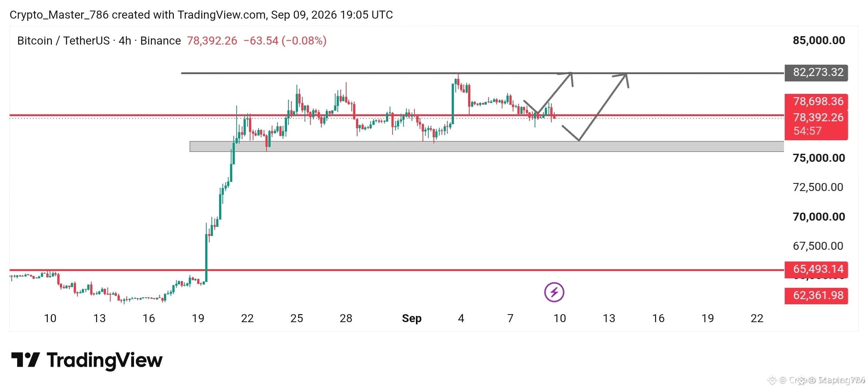The image size is (868, 389).
Task: Click the 85,000.00 price axis label
Action: [819, 40]
